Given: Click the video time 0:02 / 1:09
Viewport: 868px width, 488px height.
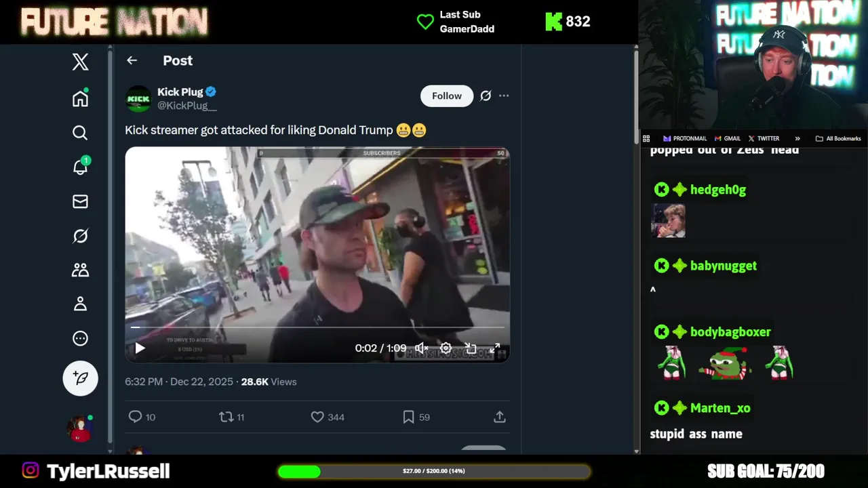Looking at the screenshot, I should tap(380, 348).
